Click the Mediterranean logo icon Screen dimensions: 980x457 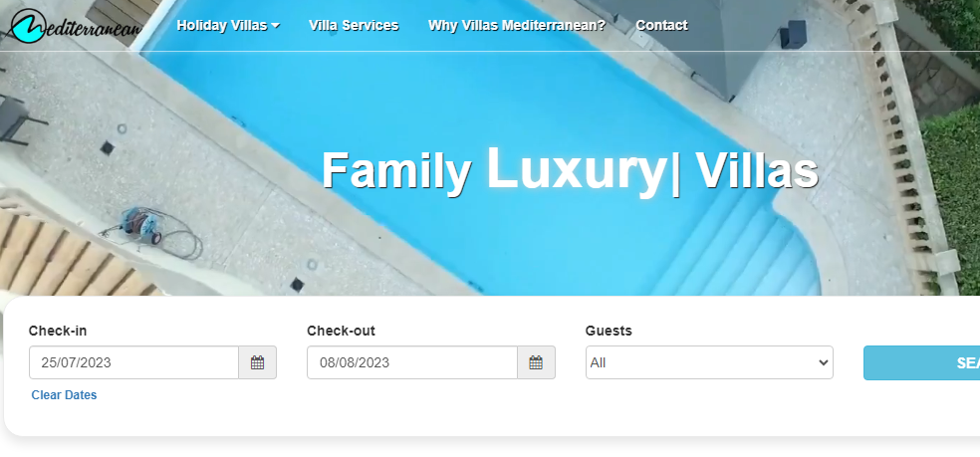pyautogui.click(x=28, y=26)
